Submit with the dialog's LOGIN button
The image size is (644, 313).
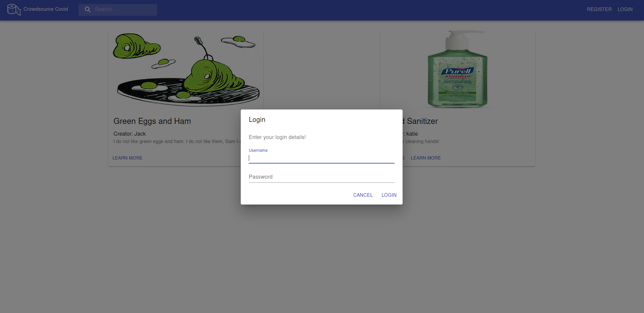tap(389, 195)
